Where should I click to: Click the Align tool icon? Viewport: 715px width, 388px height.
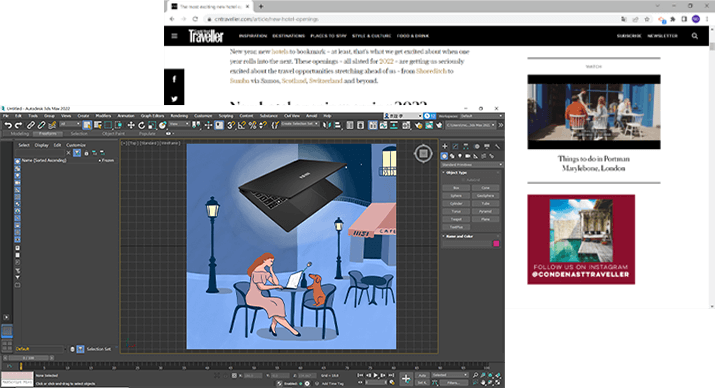click(337, 125)
